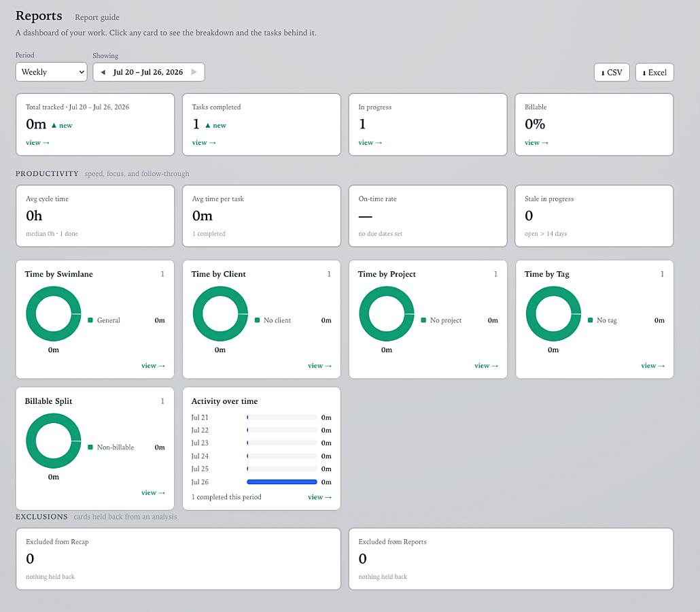Open the Excluded from Recap card
The image size is (700, 612).
(x=178, y=559)
